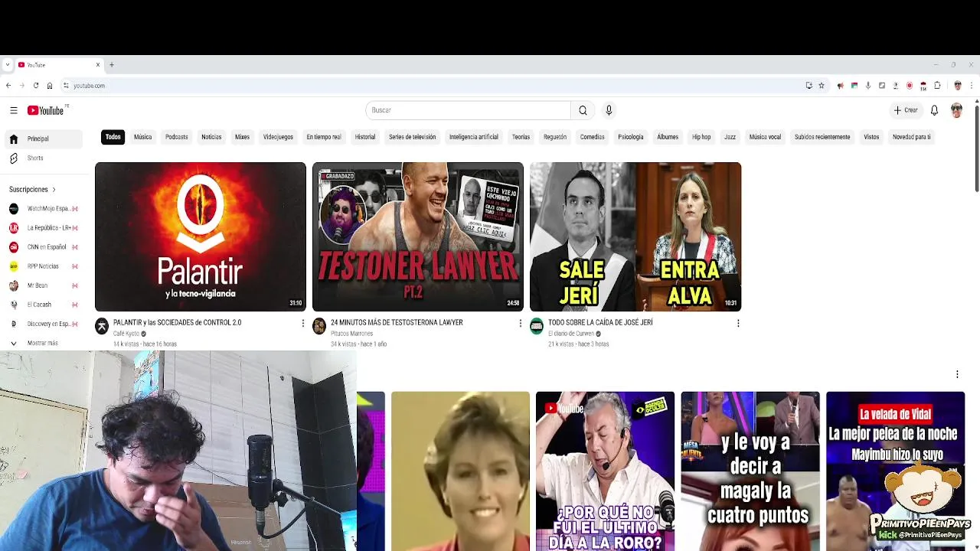
Task: Open options menu for Testosterona Lawyer video
Action: [520, 323]
